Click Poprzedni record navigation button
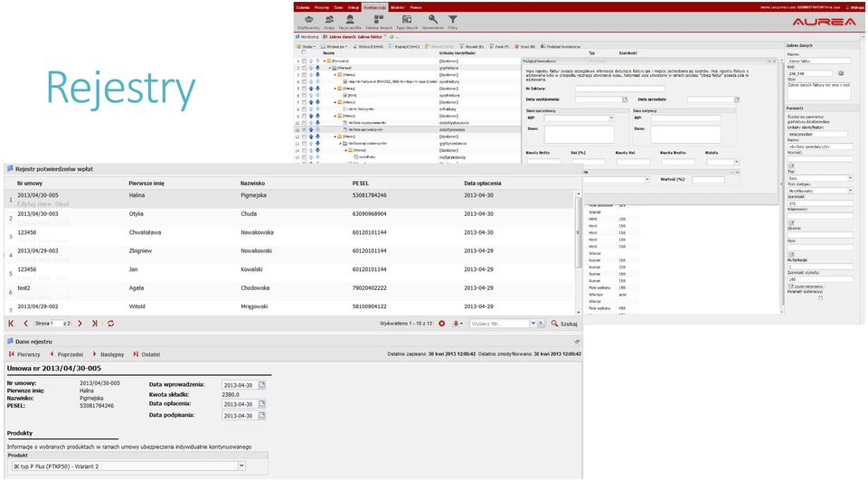 66,354
